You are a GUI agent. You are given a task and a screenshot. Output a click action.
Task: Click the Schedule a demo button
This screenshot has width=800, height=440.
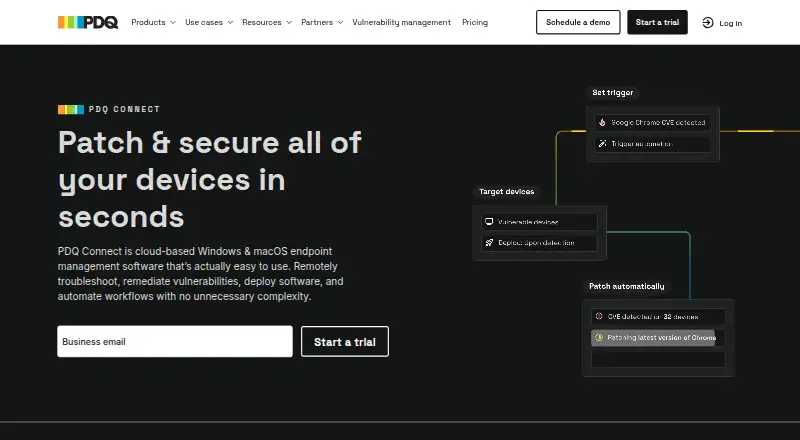[x=578, y=22]
